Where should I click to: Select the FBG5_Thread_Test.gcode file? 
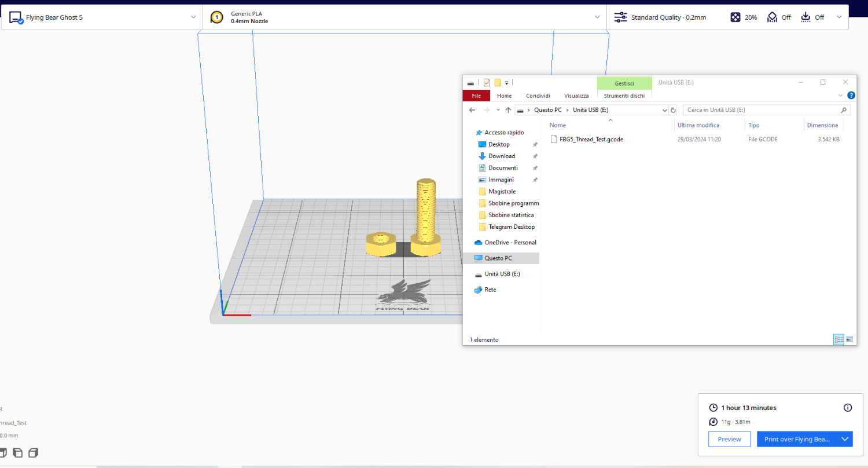pyautogui.click(x=591, y=139)
